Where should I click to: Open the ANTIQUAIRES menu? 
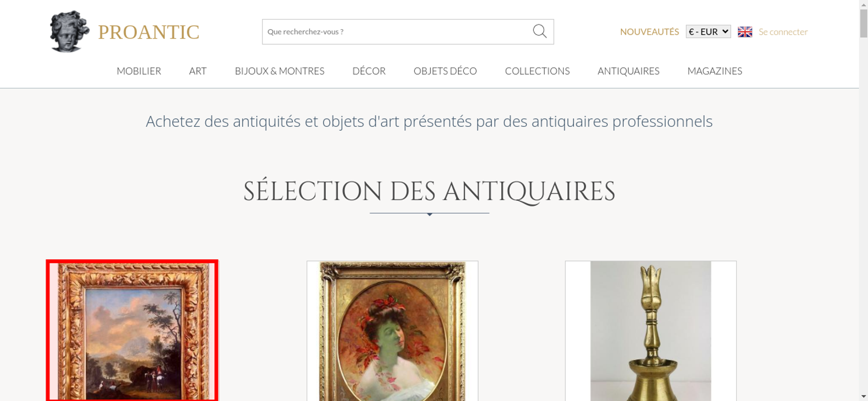click(628, 71)
